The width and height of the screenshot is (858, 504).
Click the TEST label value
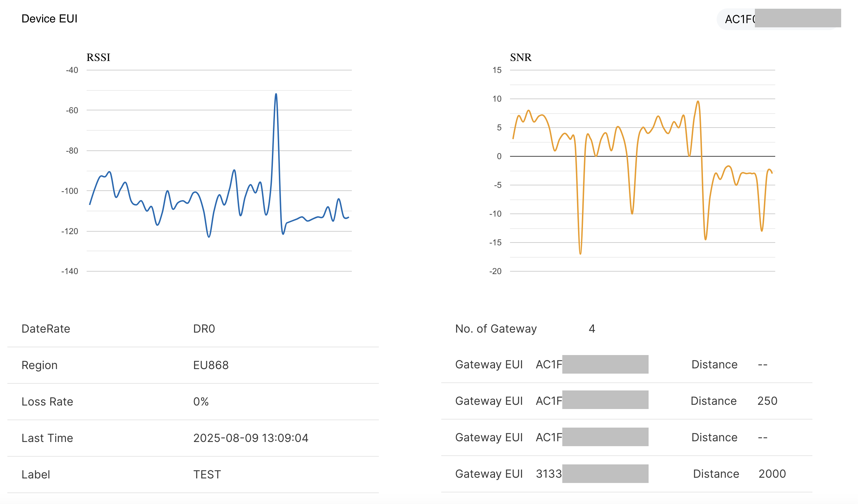pos(207,475)
